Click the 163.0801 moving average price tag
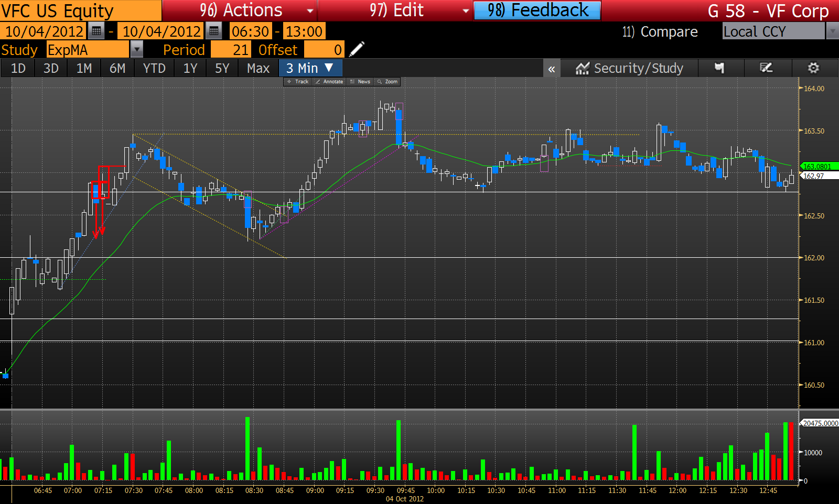The image size is (839, 504). [x=819, y=167]
